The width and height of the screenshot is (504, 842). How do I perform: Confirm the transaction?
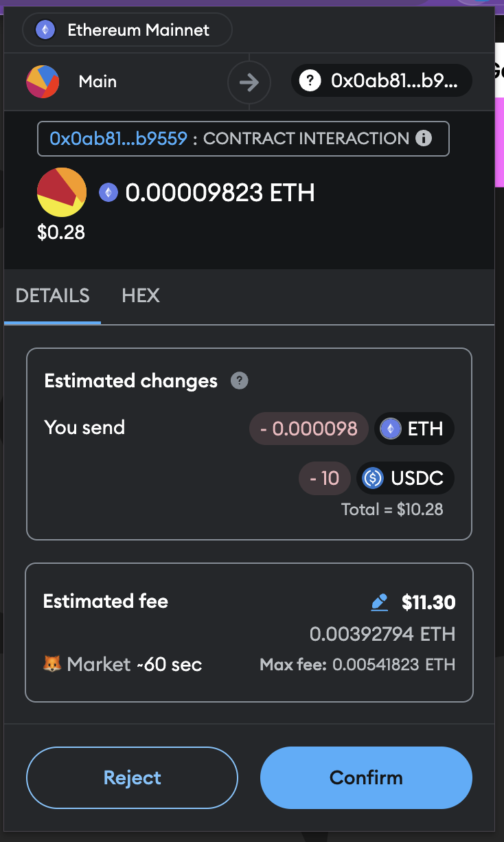coord(366,777)
